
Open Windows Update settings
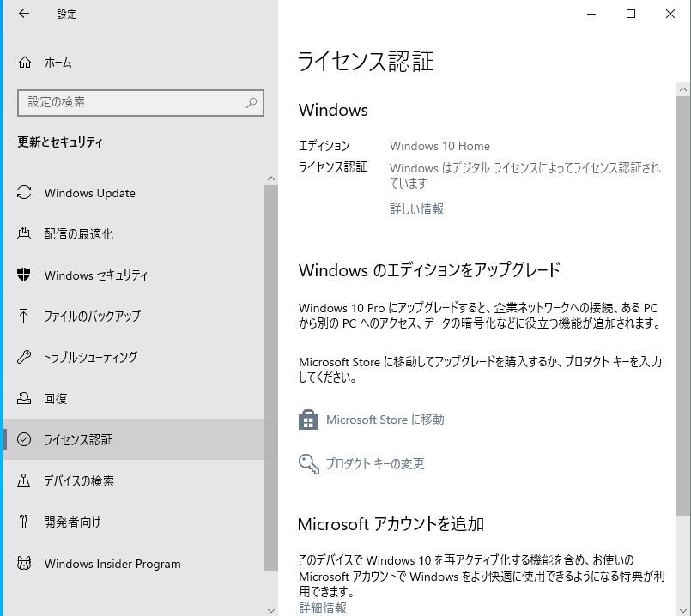tap(134, 193)
